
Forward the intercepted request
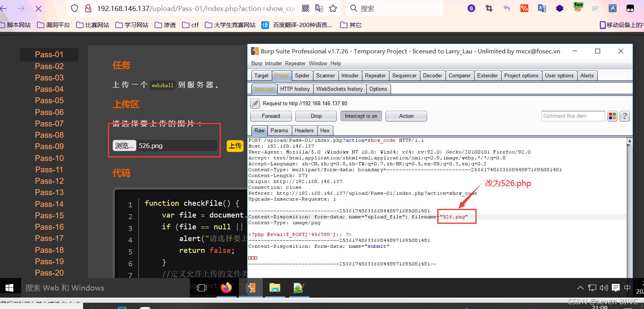tap(271, 116)
